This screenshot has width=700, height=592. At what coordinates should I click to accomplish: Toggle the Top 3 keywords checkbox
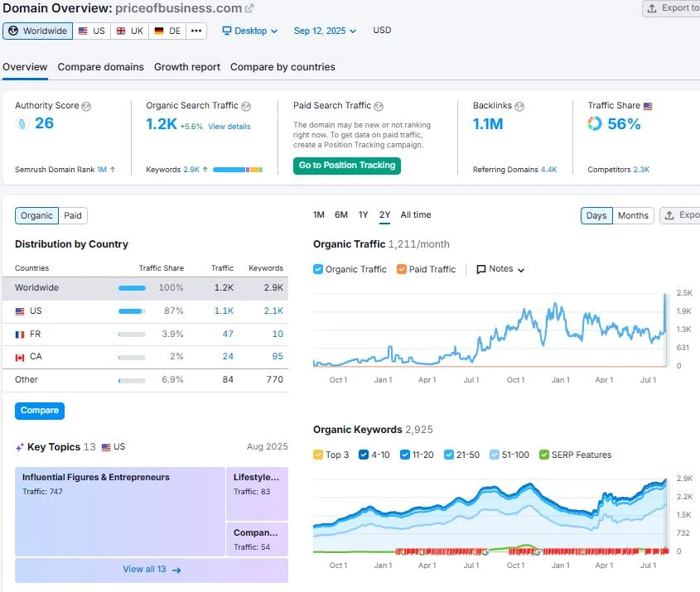pos(318,455)
